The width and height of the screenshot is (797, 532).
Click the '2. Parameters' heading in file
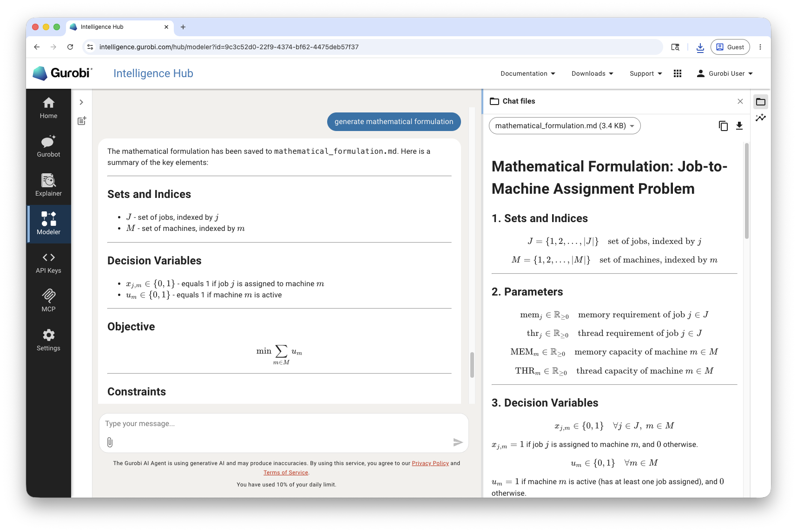[x=527, y=292]
